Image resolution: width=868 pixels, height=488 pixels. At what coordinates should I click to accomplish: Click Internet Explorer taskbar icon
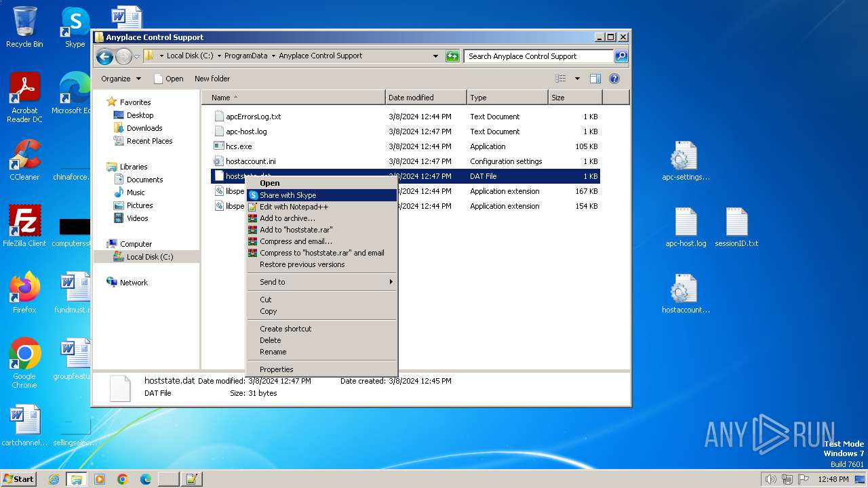(x=54, y=479)
